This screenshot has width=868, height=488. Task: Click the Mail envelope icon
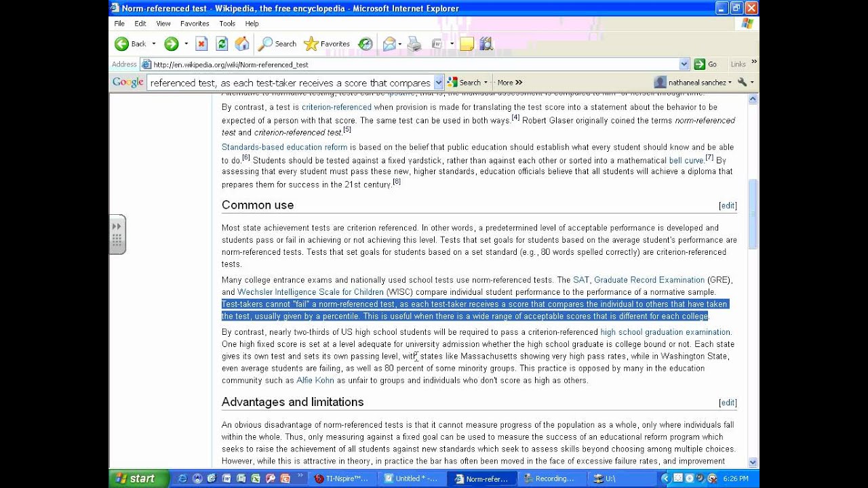click(389, 44)
